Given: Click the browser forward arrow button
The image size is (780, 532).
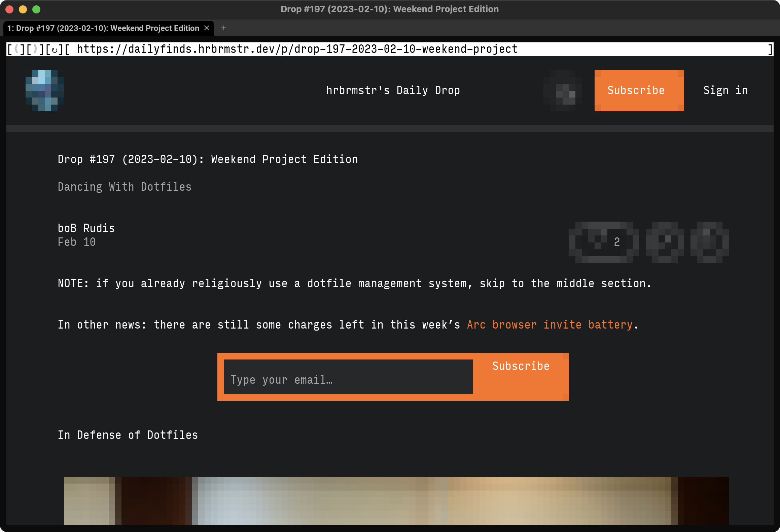Looking at the screenshot, I should [x=35, y=49].
